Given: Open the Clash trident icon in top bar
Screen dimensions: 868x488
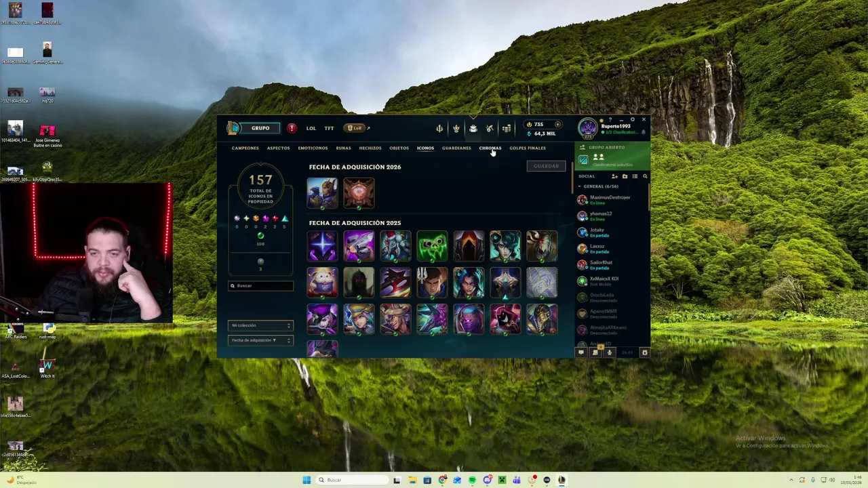Looking at the screenshot, I should coord(439,128).
